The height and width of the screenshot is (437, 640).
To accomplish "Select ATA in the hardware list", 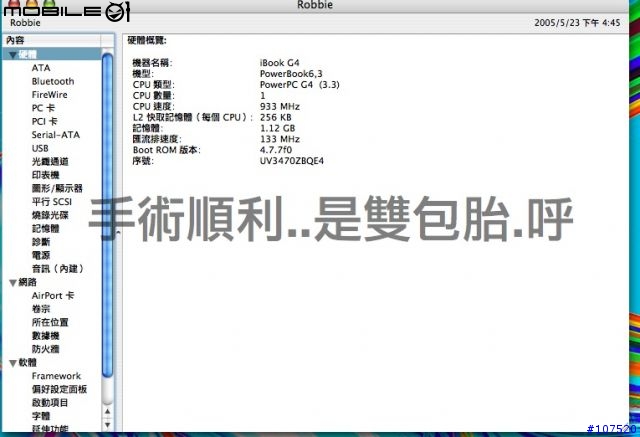I will [x=41, y=68].
